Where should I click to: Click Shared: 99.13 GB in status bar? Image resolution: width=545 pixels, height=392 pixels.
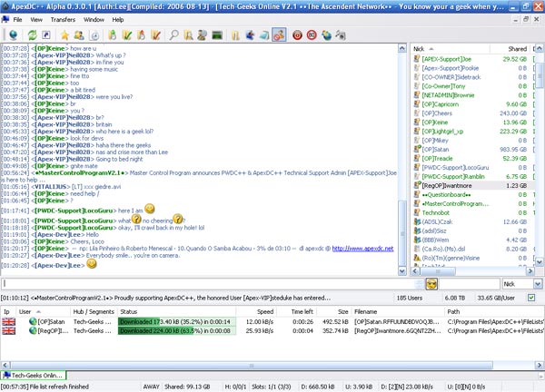click(187, 387)
